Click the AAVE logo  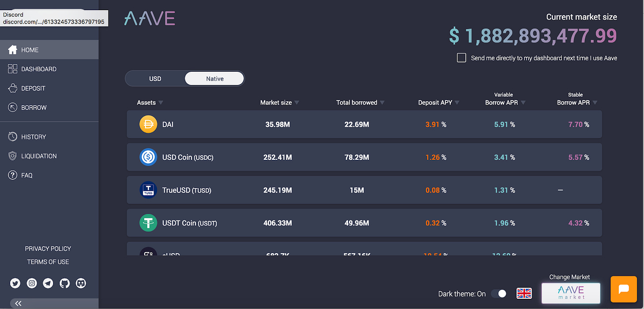coord(149,18)
